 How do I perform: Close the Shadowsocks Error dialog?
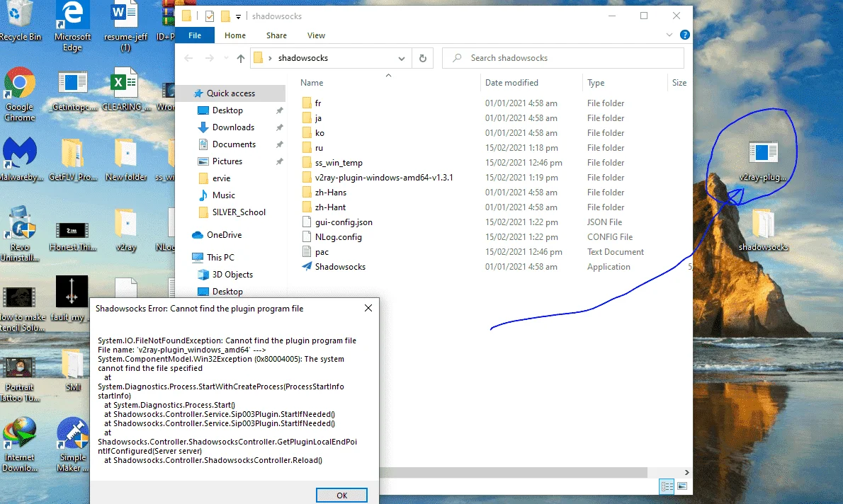pyautogui.click(x=368, y=308)
